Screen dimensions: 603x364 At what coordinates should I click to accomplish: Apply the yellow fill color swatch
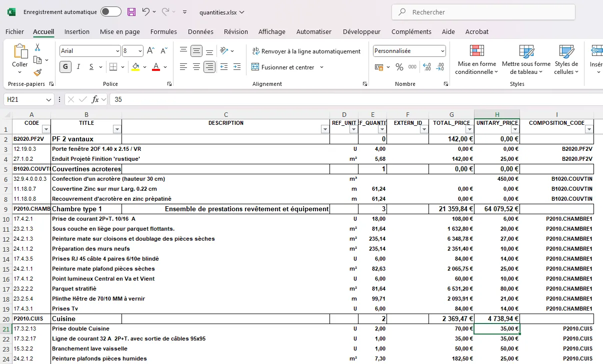tap(135, 67)
